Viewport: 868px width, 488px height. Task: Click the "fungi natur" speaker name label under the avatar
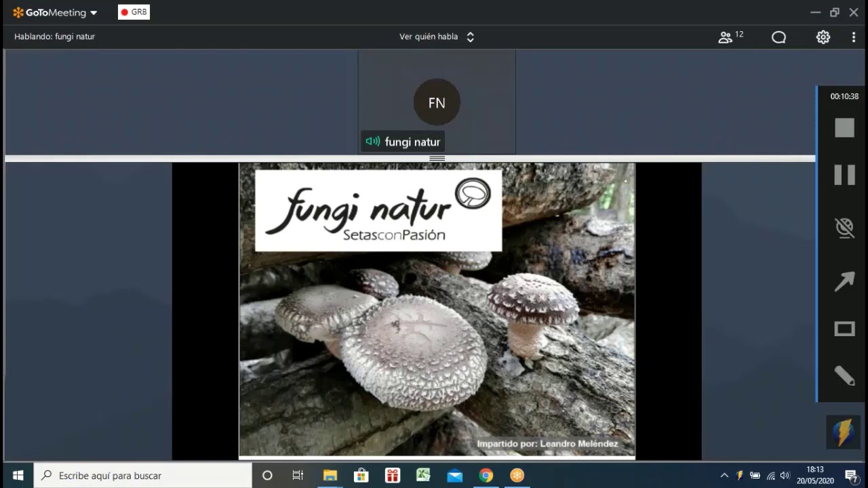[x=412, y=142]
